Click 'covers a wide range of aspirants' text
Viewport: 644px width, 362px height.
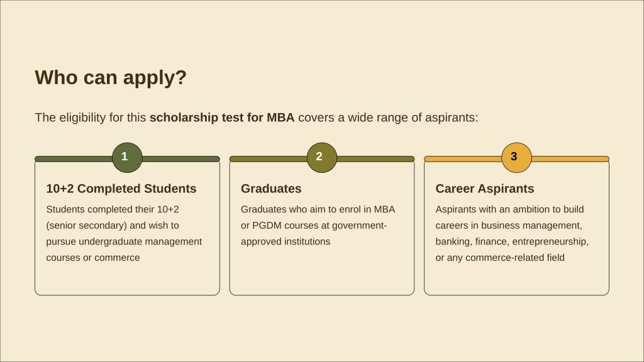point(388,118)
